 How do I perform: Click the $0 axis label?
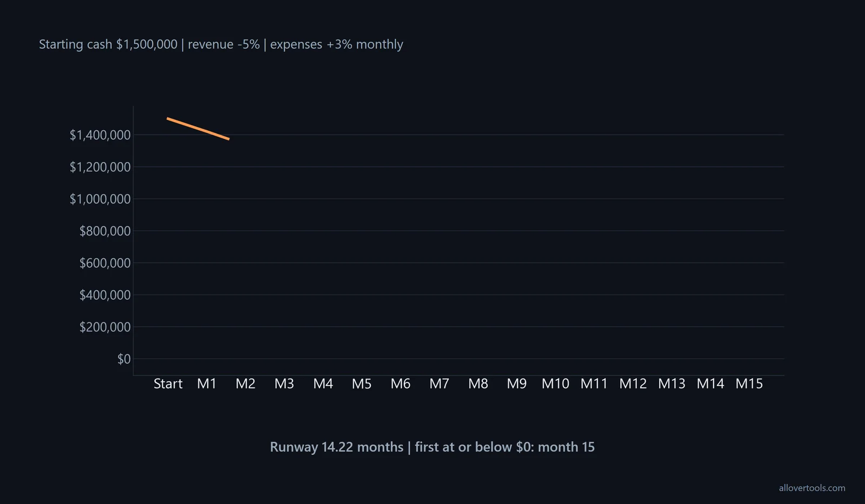pos(124,359)
